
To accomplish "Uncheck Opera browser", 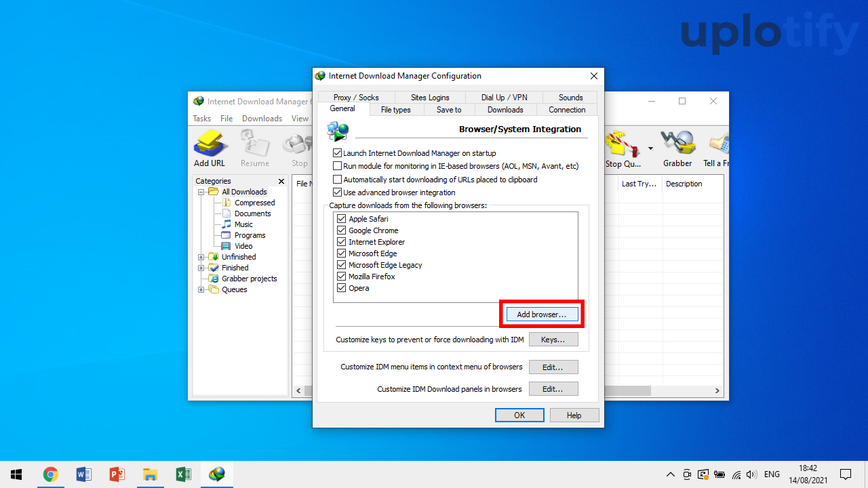I will pos(342,288).
